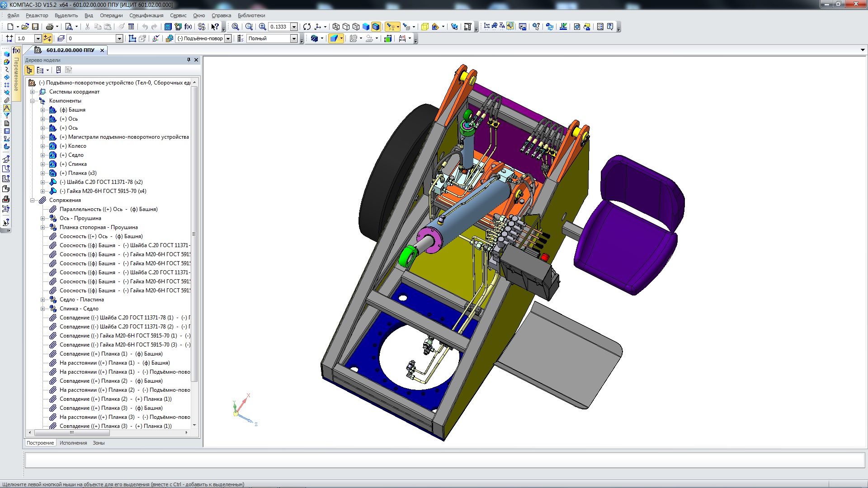Click the Print icon in toolbar
The image size is (868, 488).
click(50, 27)
